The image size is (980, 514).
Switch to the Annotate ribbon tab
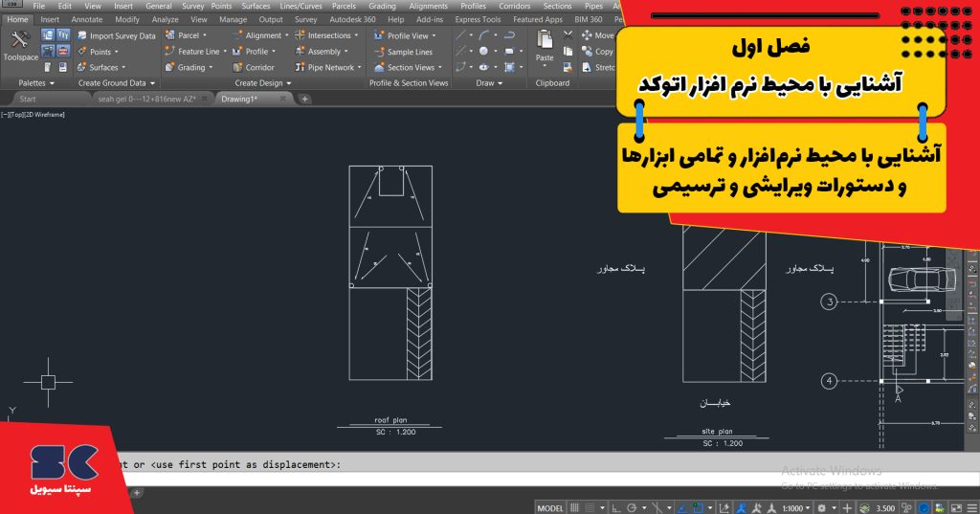coord(86,19)
